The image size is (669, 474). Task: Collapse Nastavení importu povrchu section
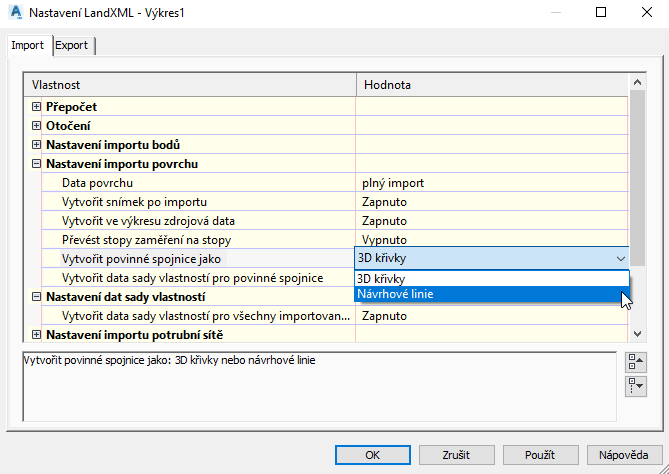pos(37,164)
